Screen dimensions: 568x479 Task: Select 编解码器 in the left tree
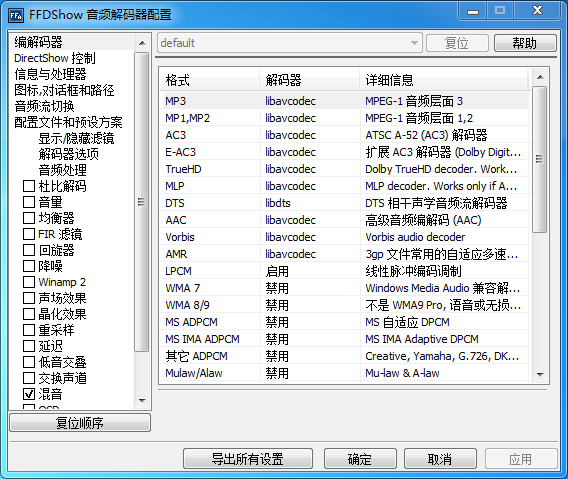pos(38,42)
